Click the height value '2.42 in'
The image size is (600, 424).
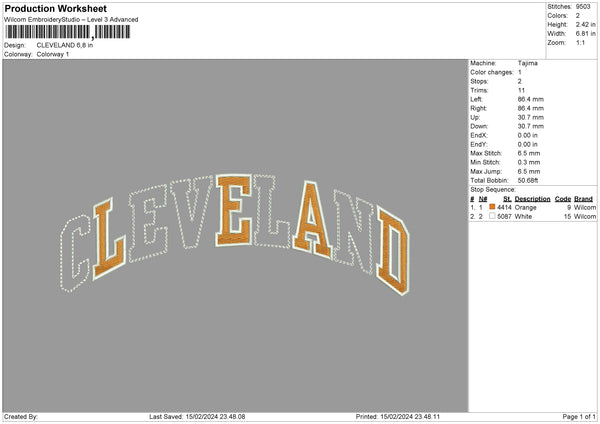[x=585, y=24]
